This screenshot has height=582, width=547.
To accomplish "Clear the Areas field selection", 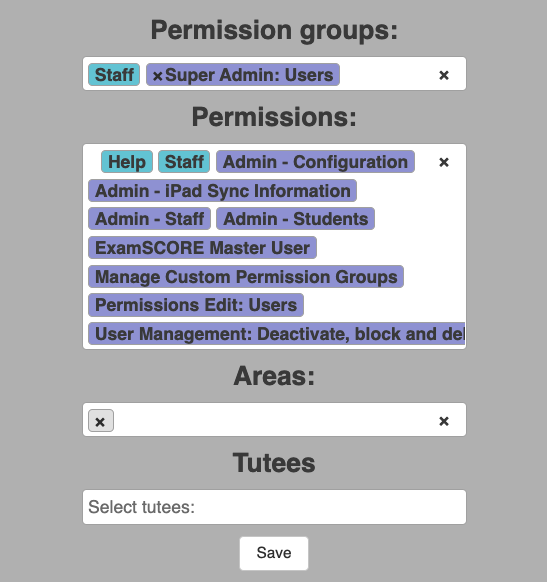I will tap(443, 421).
